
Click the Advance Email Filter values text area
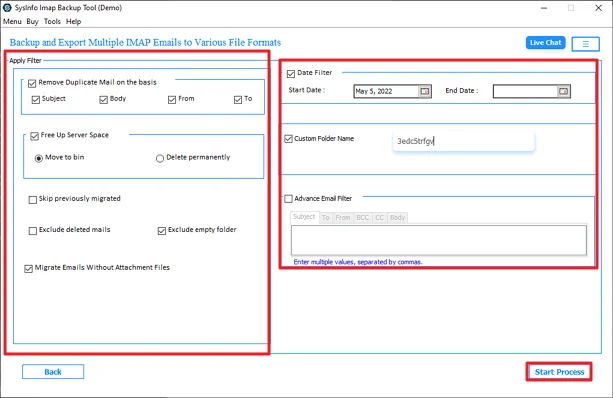tap(439, 240)
